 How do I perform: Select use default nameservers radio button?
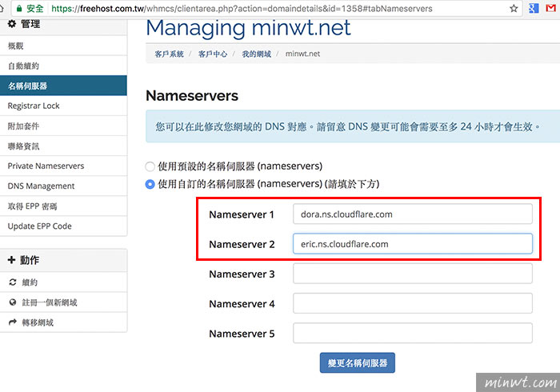tap(150, 166)
